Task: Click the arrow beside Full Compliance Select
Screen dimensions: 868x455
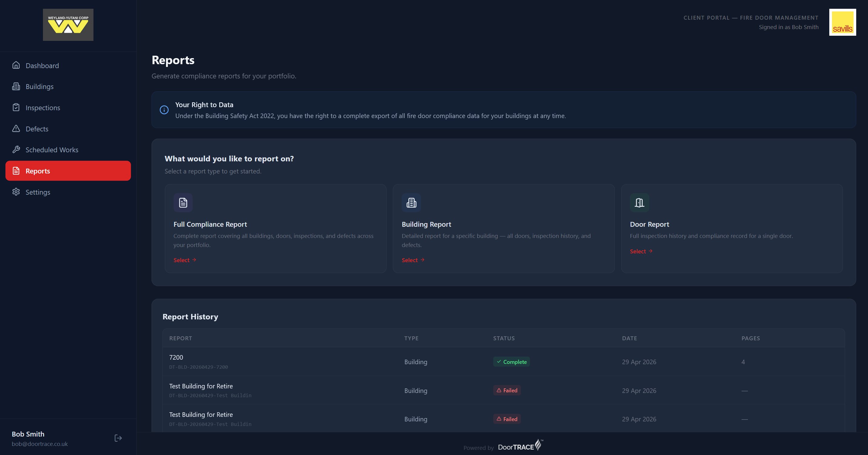Action: (194, 260)
